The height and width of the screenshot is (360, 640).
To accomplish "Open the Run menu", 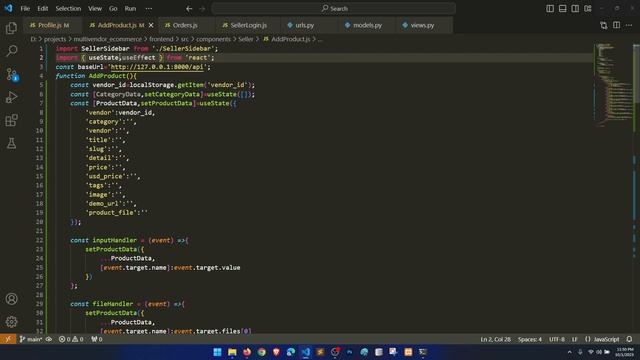I will [130, 8].
